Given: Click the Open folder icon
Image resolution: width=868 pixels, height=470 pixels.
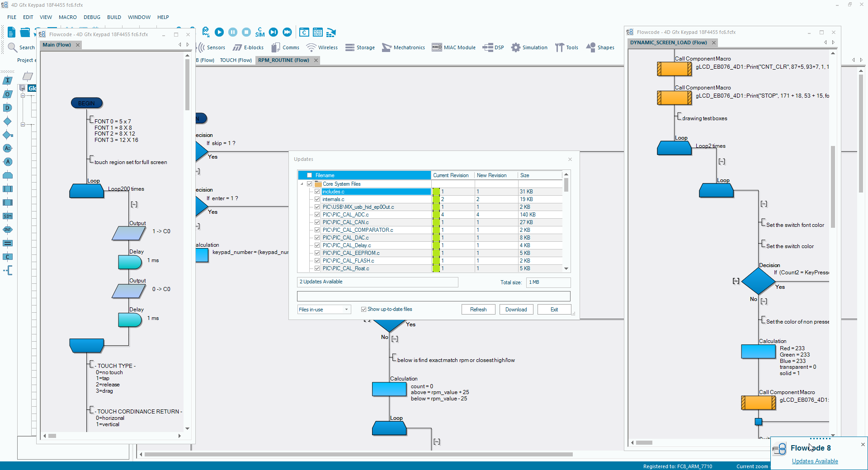Looking at the screenshot, I should pos(25,32).
